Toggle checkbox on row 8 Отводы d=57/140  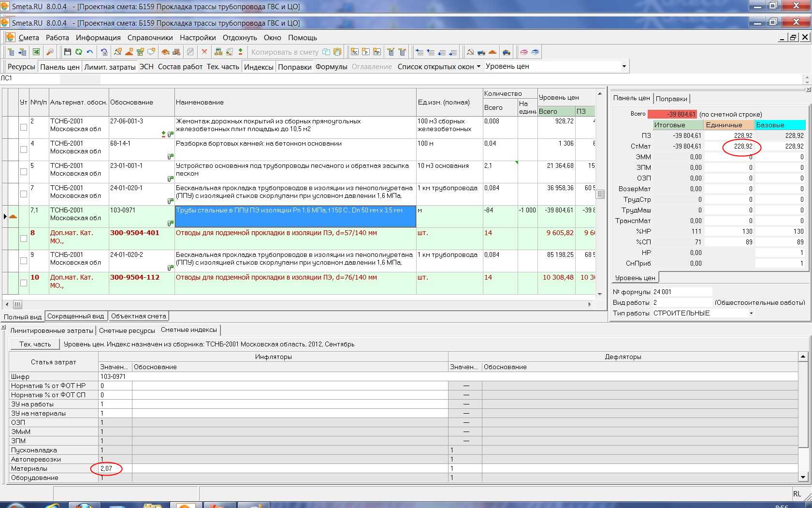23,239
